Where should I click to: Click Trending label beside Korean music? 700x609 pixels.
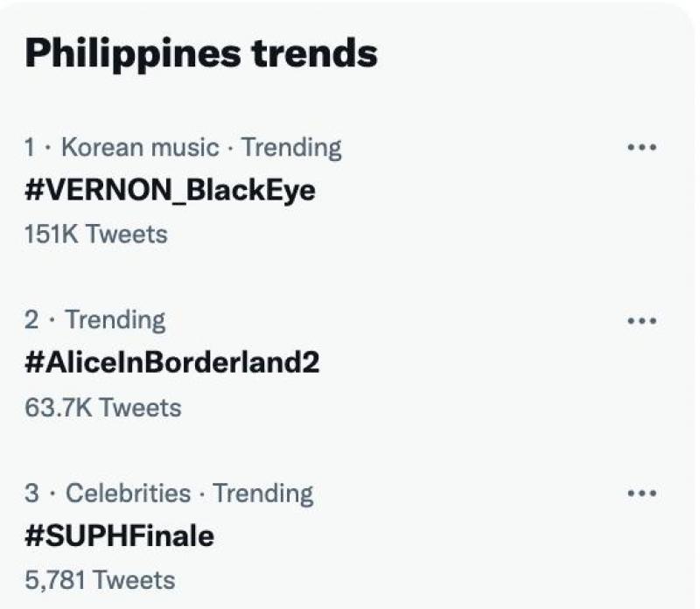pyautogui.click(x=291, y=148)
